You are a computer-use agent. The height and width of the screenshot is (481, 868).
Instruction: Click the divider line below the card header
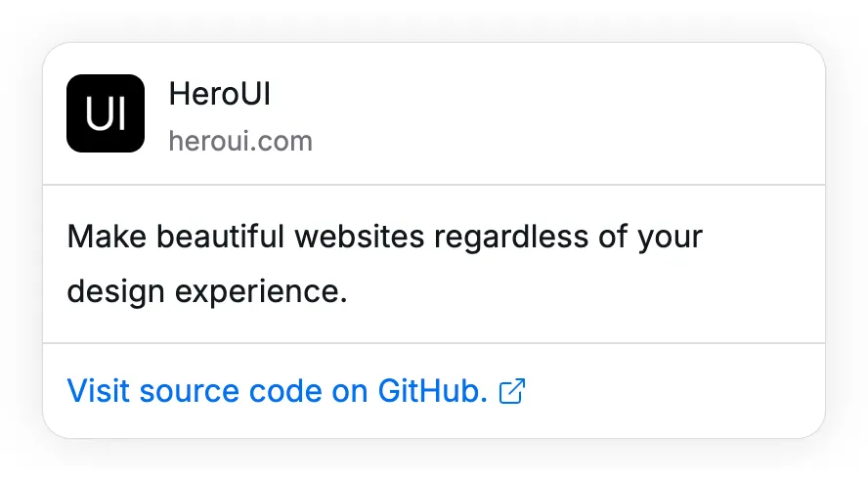434,185
